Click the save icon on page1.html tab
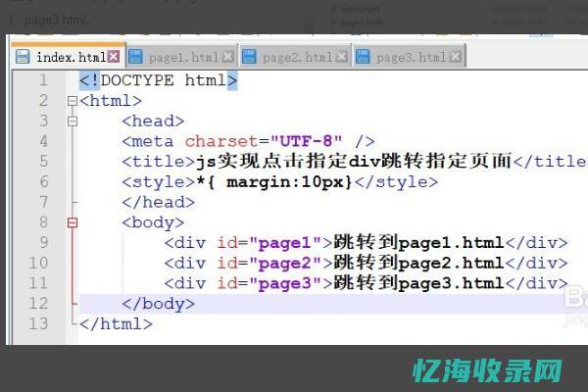This screenshot has height=392, width=588. 135,57
